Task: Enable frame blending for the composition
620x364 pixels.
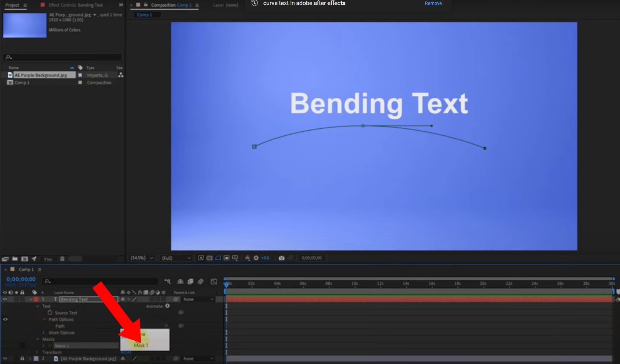Action: pyautogui.click(x=191, y=281)
